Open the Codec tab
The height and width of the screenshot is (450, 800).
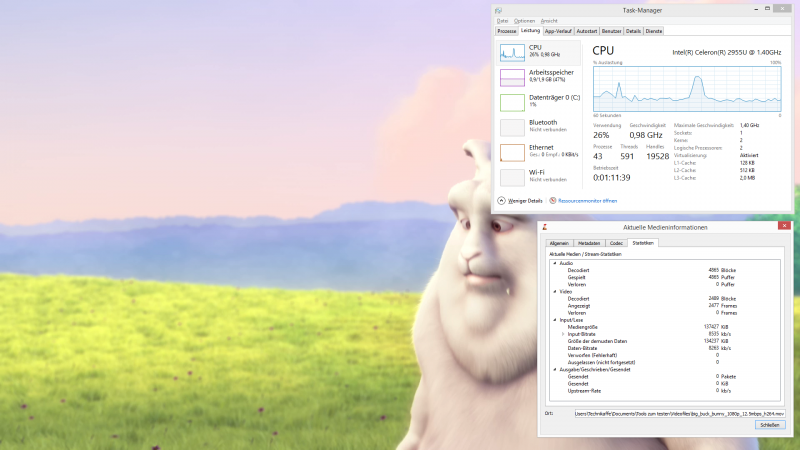[x=616, y=243]
